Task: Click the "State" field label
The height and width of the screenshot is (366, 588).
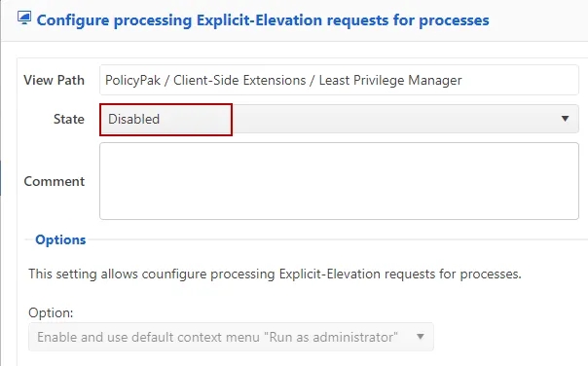Action: coord(69,120)
